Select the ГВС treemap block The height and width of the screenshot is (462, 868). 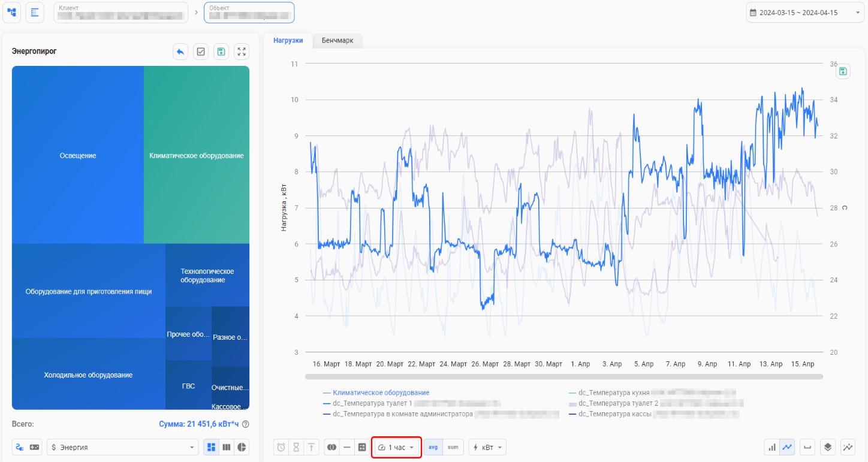(188, 386)
